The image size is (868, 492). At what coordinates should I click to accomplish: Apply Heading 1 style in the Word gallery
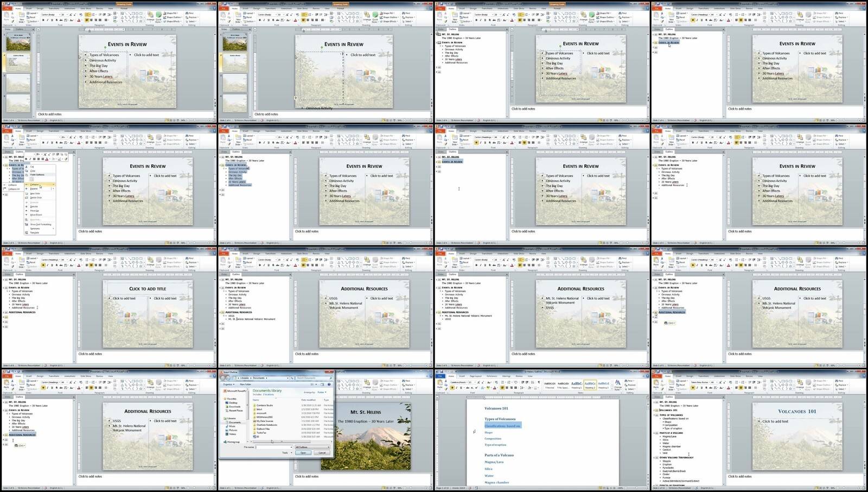pyautogui.click(x=576, y=385)
